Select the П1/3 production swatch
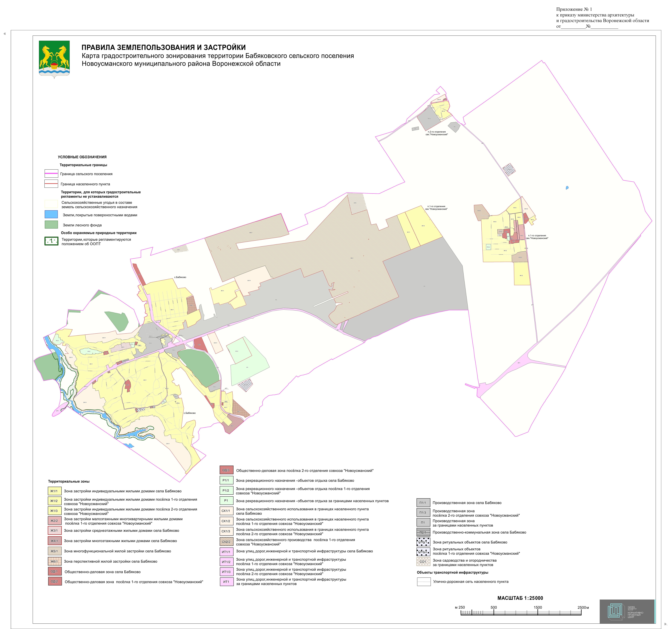The image size is (672, 629). [x=423, y=512]
